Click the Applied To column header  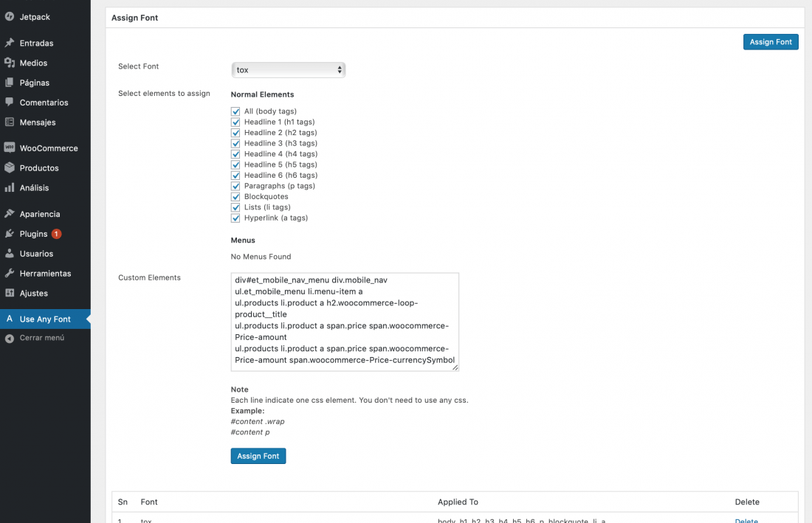[458, 502]
